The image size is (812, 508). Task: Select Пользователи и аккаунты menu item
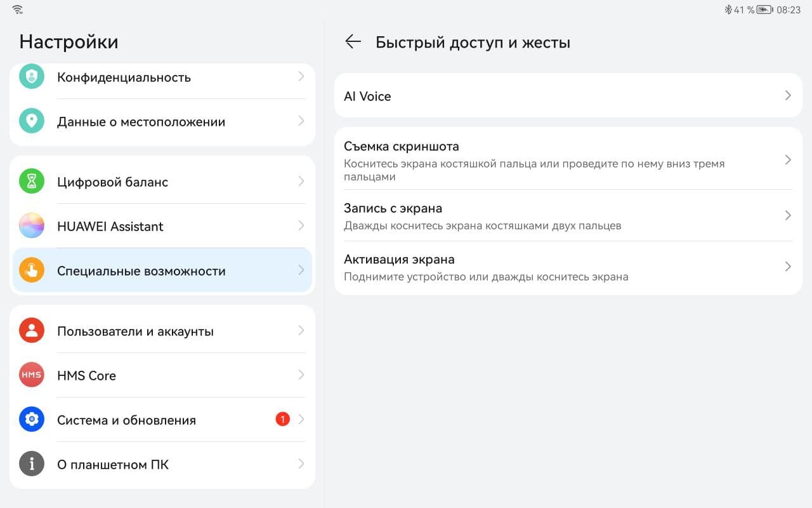[135, 331]
